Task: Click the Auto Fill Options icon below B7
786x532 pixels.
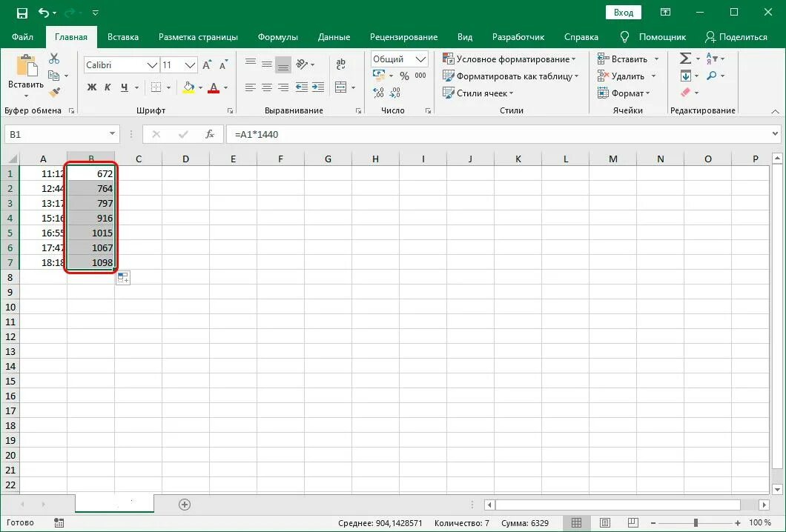Action: pos(123,278)
